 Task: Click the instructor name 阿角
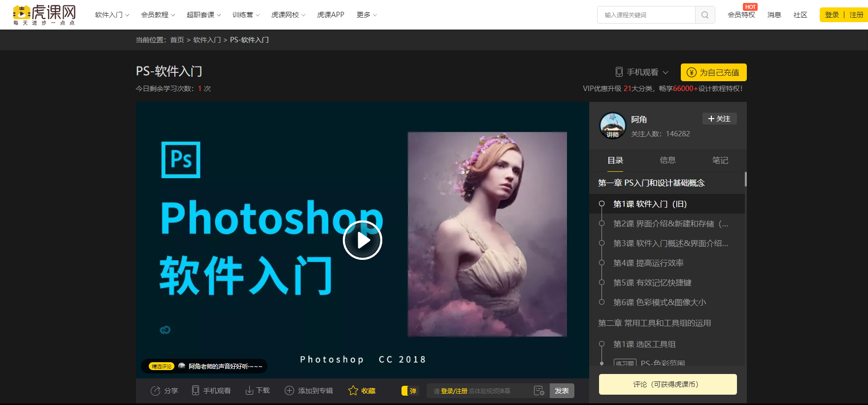click(639, 120)
